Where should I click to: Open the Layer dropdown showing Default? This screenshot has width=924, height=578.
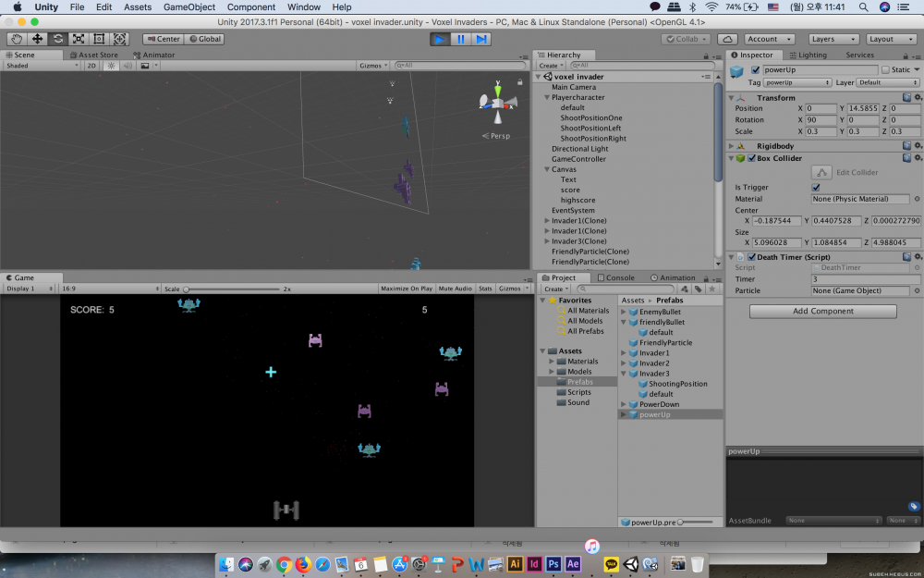pos(887,82)
